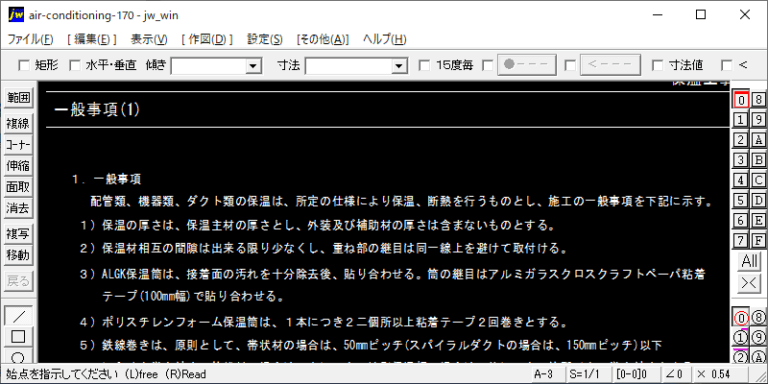Viewport: 768px width, 384px height.
Task: Click the 戻る undo button
Action: click(18, 281)
